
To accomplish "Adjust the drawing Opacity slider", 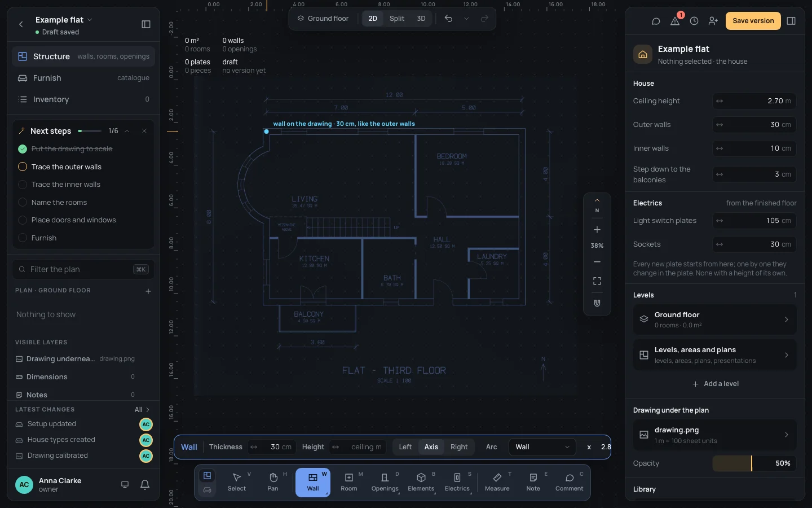I will pyautogui.click(x=754, y=463).
